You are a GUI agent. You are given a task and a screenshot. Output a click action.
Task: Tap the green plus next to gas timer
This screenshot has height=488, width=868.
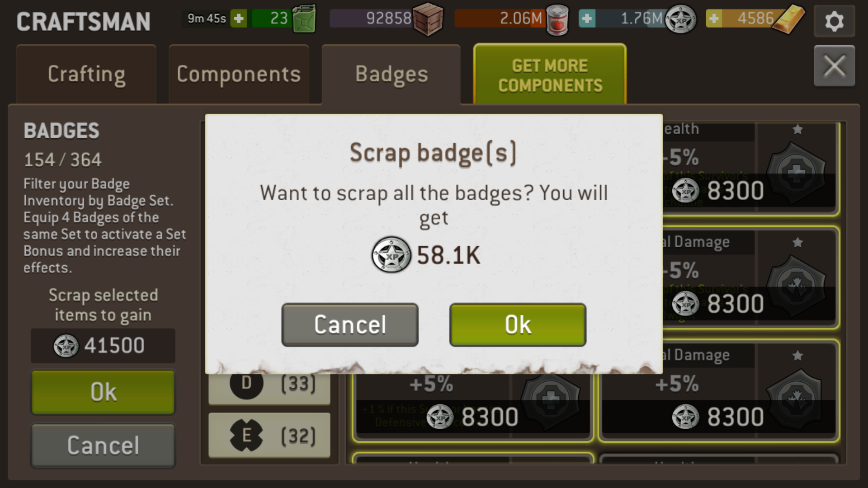coord(239,19)
